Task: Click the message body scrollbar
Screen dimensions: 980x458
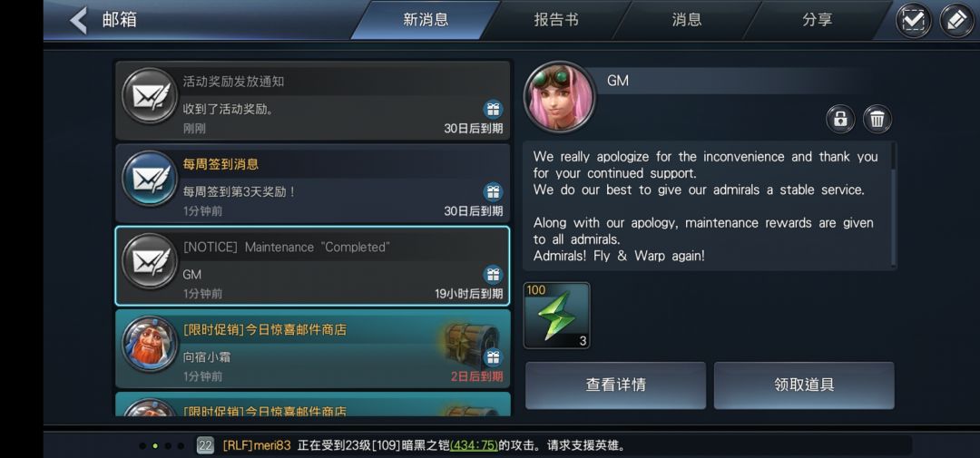Action: (x=895, y=205)
